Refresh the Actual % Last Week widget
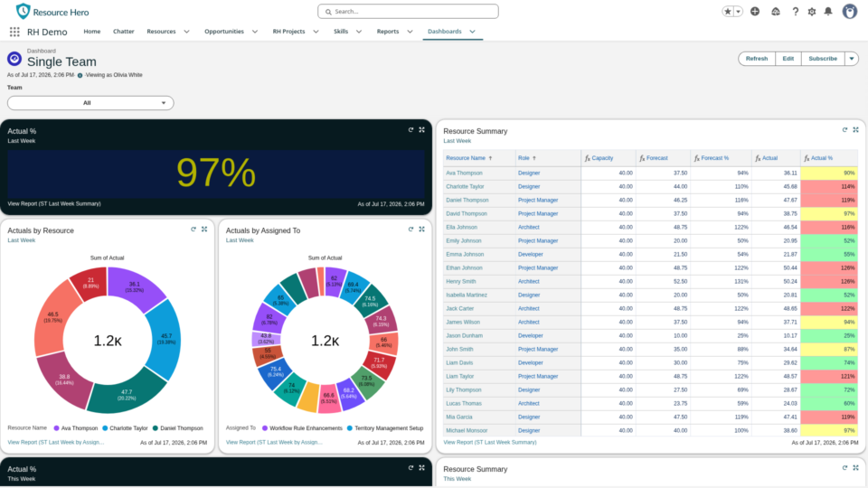The height and width of the screenshot is (488, 868). coord(410,130)
